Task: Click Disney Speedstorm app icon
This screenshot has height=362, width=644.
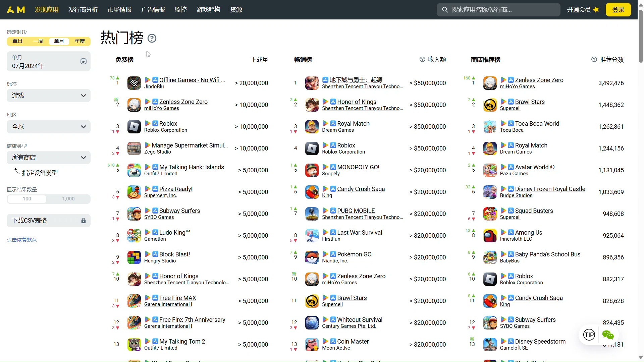Action: [490, 345]
